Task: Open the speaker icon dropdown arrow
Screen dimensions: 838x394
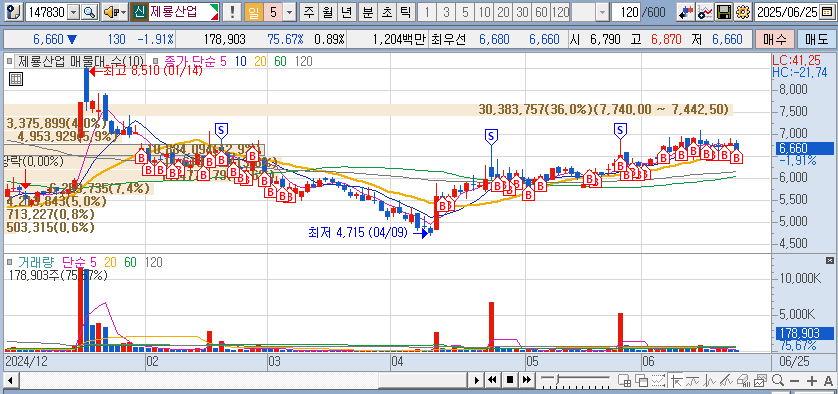Action: tap(123, 11)
